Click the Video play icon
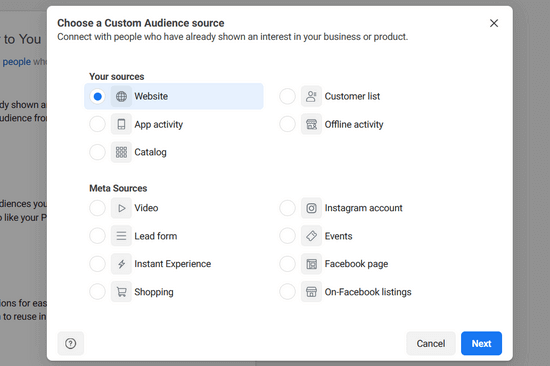The image size is (550, 366). point(121,208)
